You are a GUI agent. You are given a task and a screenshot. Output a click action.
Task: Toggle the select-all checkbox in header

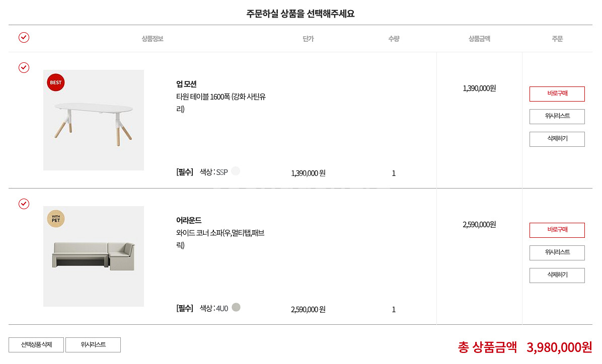click(x=24, y=37)
